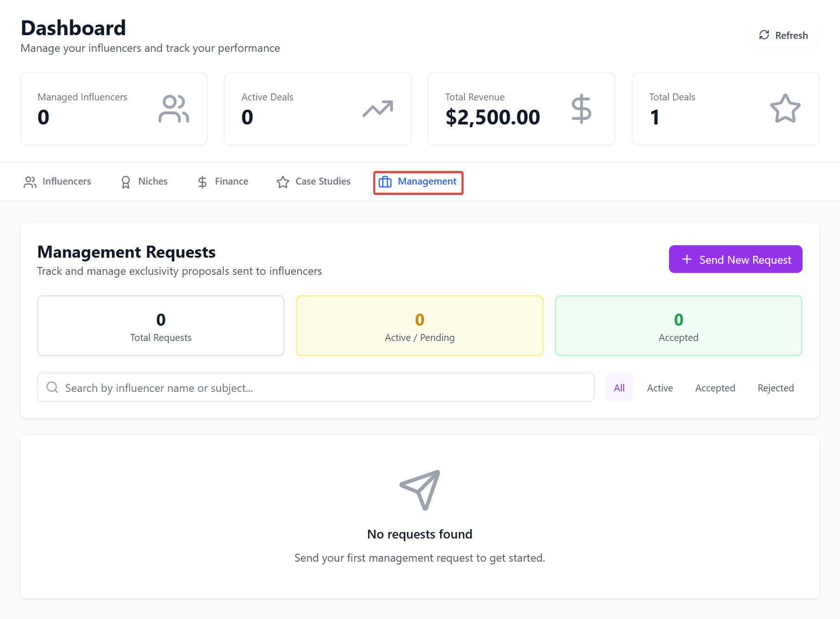The image size is (840, 619).
Task: Click the magnifier icon in search box
Action: pos(52,387)
